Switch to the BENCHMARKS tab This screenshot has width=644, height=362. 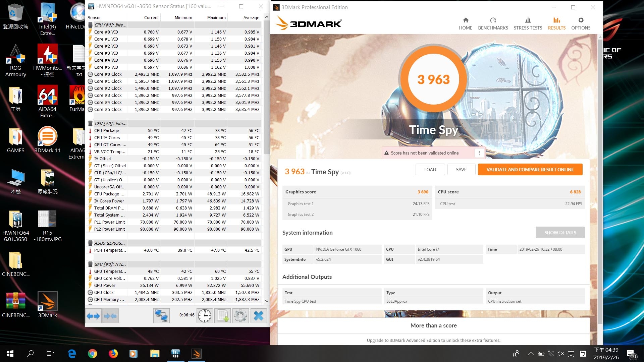493,24
